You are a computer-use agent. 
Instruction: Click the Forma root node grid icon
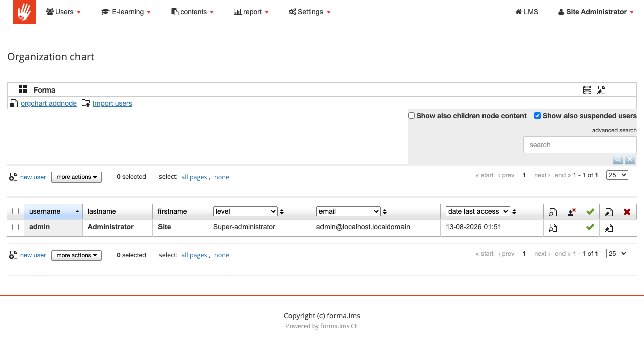(x=23, y=89)
